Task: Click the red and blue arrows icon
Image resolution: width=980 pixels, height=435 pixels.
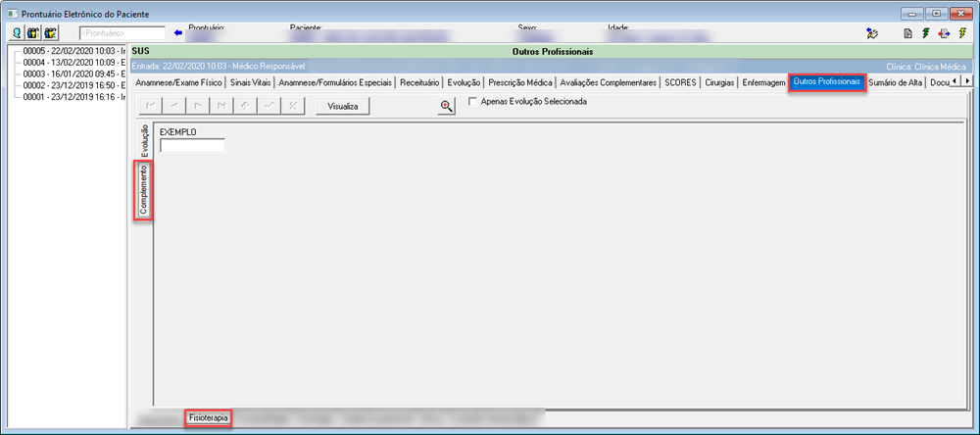Action: tap(944, 33)
